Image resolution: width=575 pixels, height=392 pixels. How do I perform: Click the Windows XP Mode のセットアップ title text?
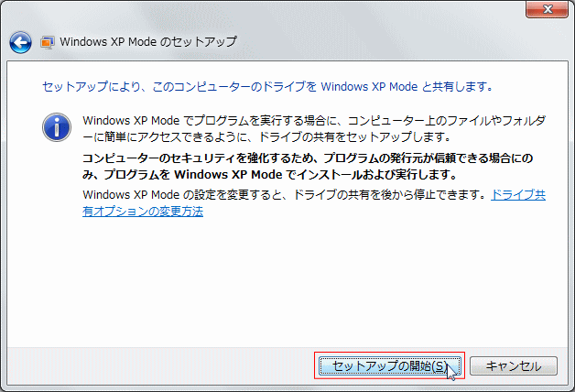tap(148, 42)
